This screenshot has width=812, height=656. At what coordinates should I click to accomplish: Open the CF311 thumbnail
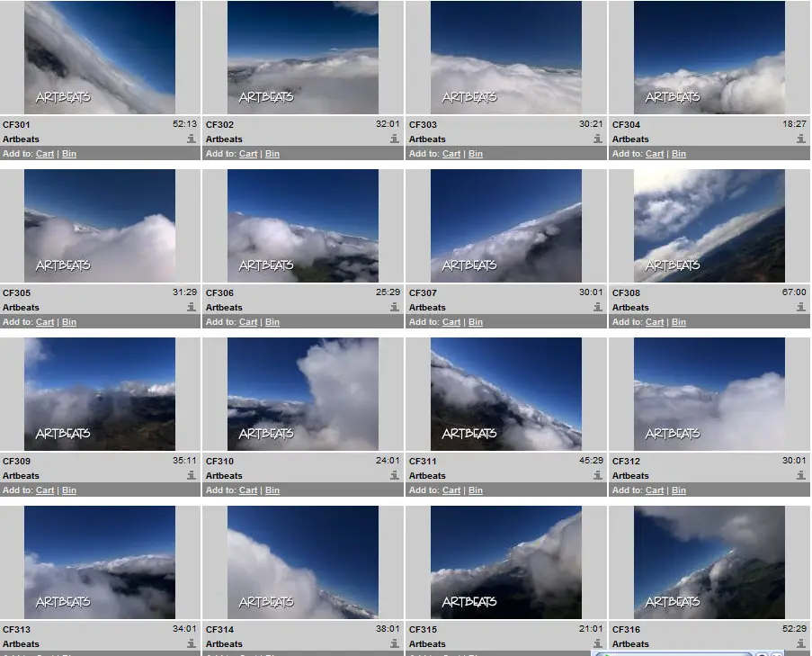(506, 394)
